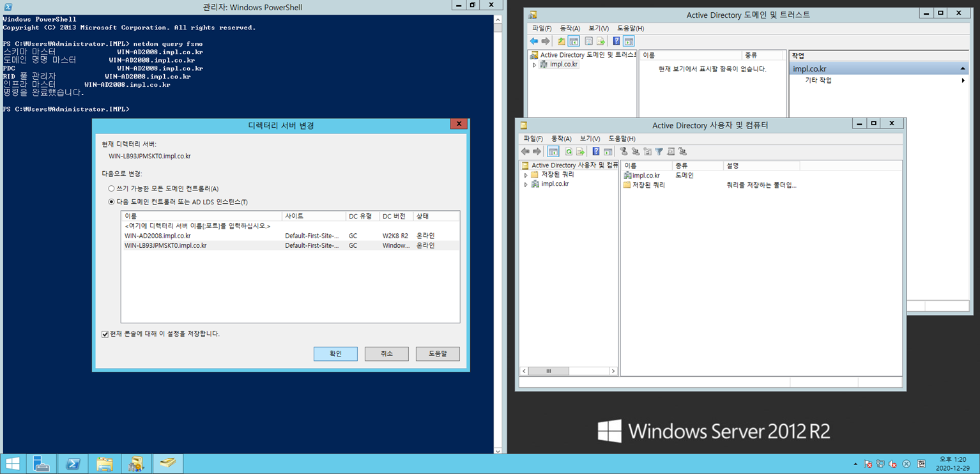Sort server list by 상태 column header
Image resolution: width=980 pixels, height=474 pixels.
436,217
